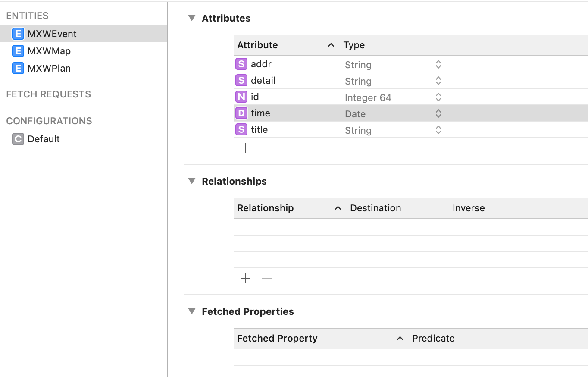The height and width of the screenshot is (377, 588).
Task: Add a new relationship with plus button
Action: tap(245, 278)
